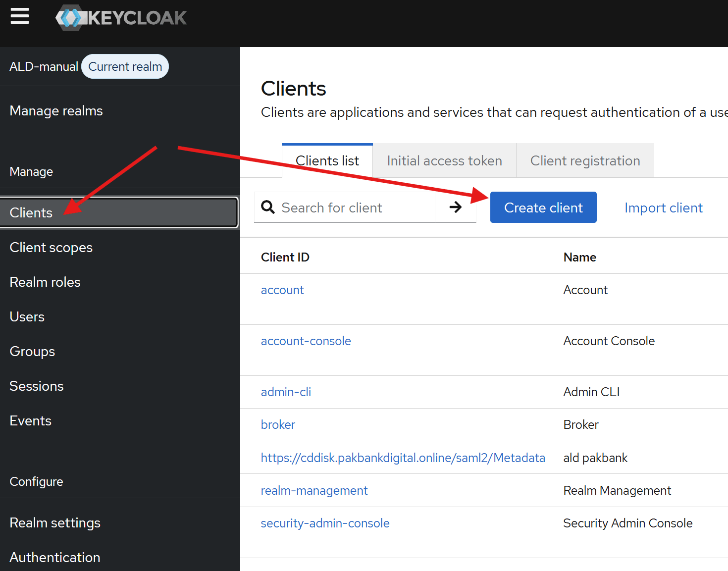Image resolution: width=728 pixels, height=571 pixels.
Task: Switch to Initial access token tab
Action: 444,160
